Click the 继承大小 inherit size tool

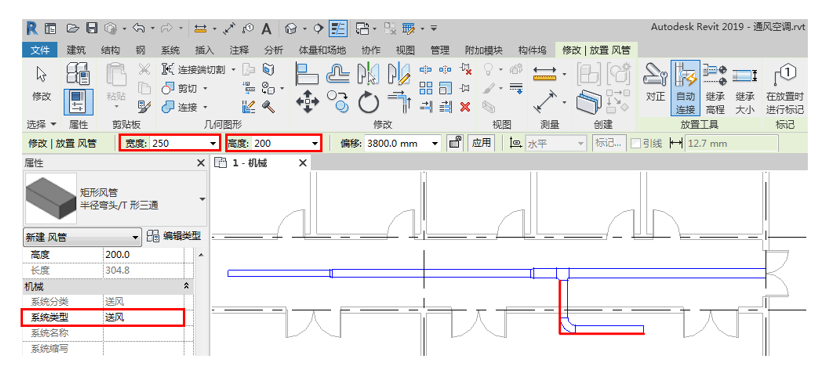[744, 88]
